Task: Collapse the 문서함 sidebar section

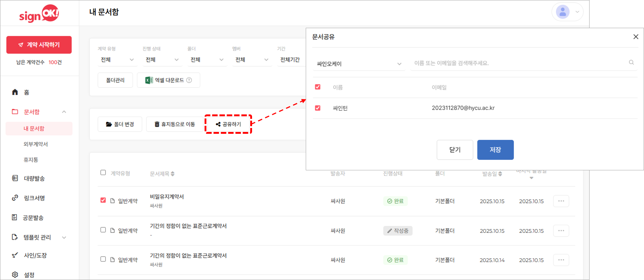Action: 64,112
